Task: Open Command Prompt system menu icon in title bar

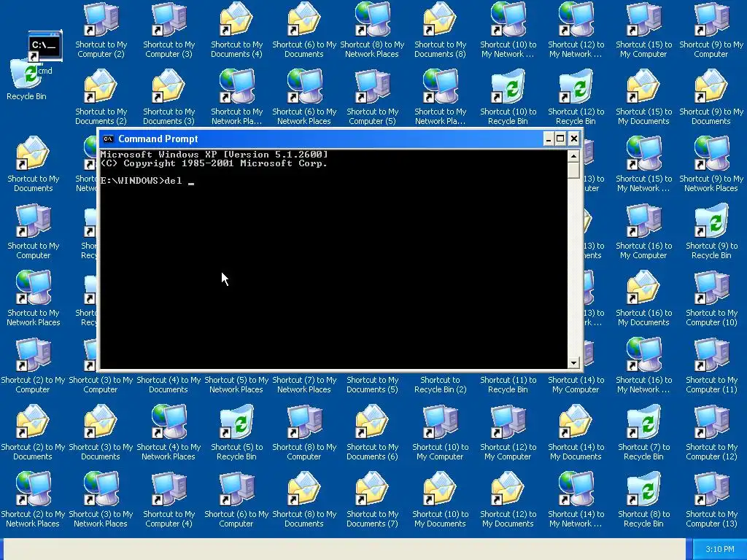Action: pos(108,139)
